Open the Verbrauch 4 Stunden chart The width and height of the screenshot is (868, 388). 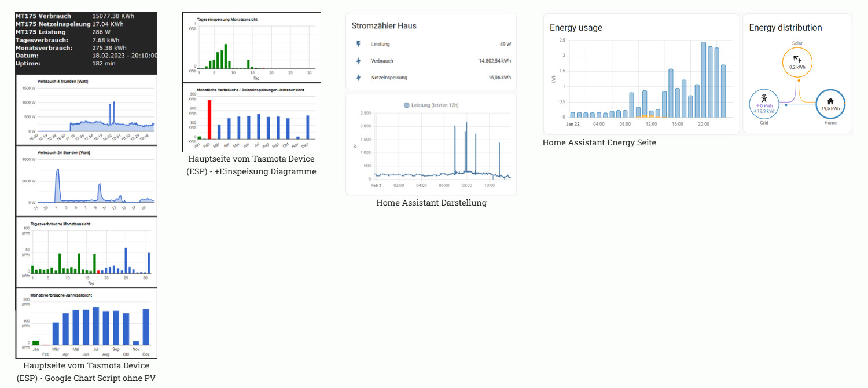(86, 110)
